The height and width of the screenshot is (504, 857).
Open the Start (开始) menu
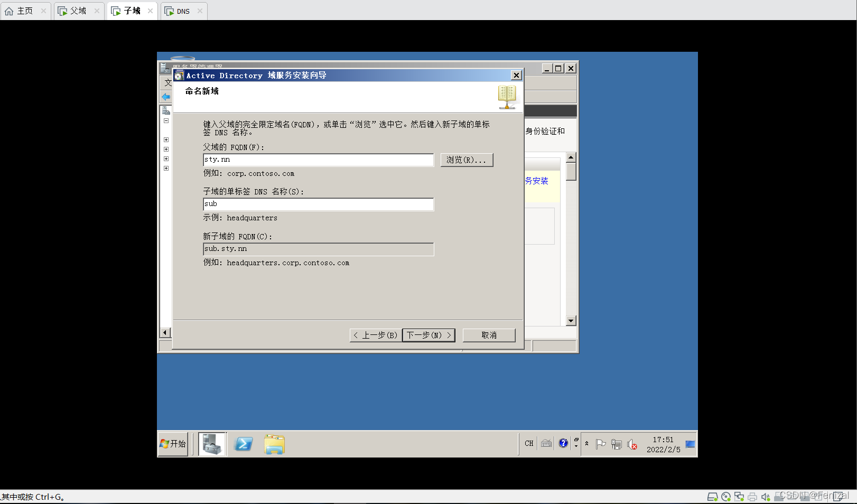pos(173,444)
